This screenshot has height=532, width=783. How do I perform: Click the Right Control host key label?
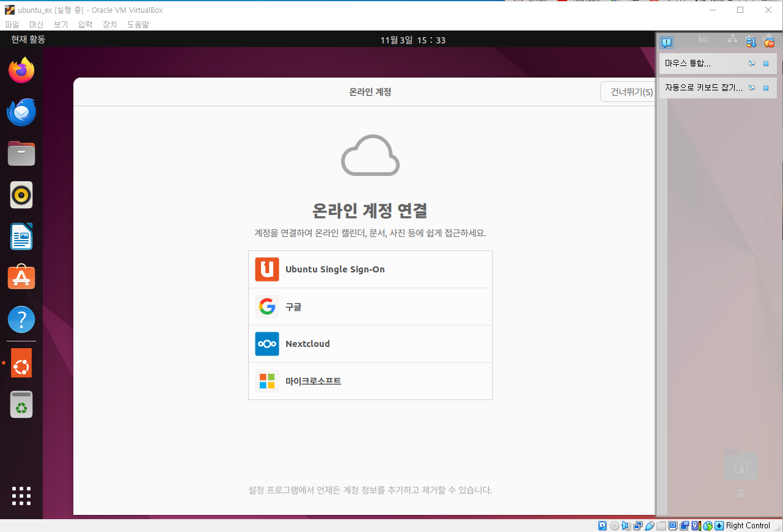pyautogui.click(x=748, y=526)
